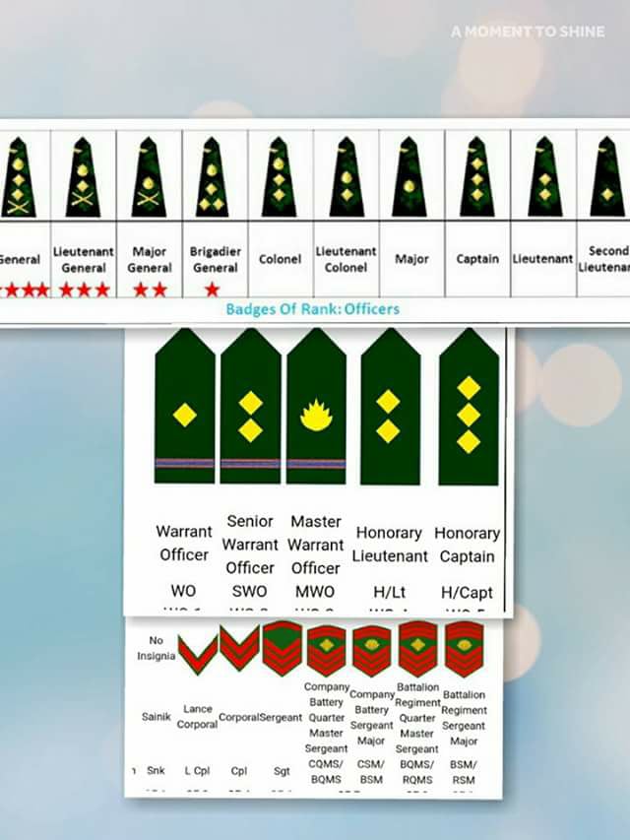630x840 pixels.
Task: Click the three red stars under Lieutenant General
Action: tap(84, 290)
